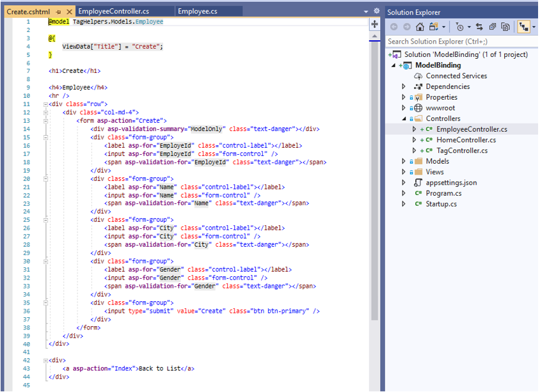Select Connected Services item
This screenshot has width=540, height=392.
click(x=456, y=76)
